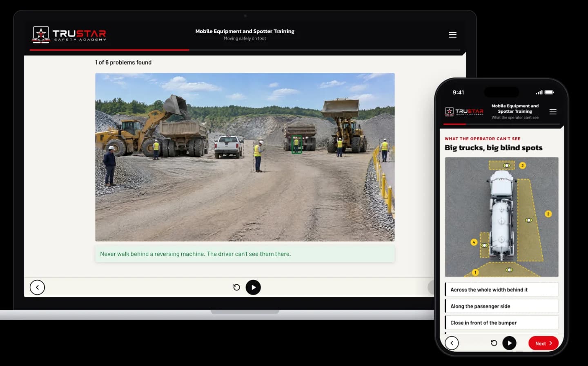Image resolution: width=588 pixels, height=366 pixels.
Task: Tap numbered marker 4 on the blind-spot diagram
Action: [x=474, y=242]
